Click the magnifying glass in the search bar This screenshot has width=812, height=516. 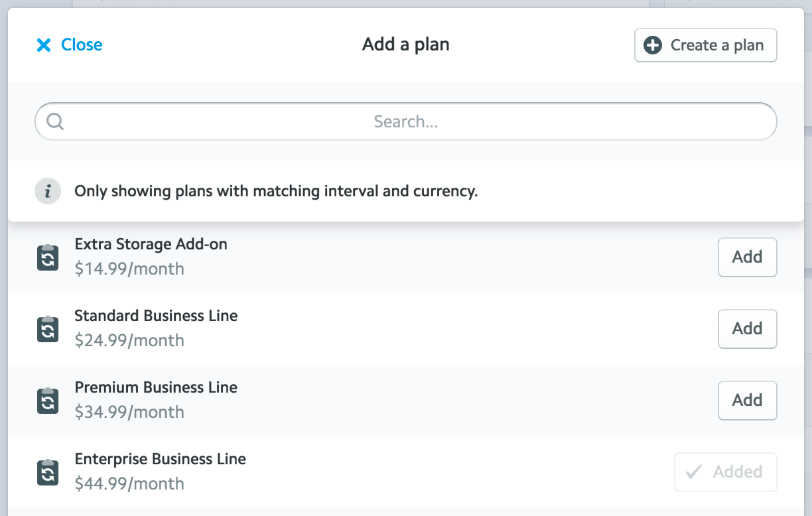click(x=56, y=121)
